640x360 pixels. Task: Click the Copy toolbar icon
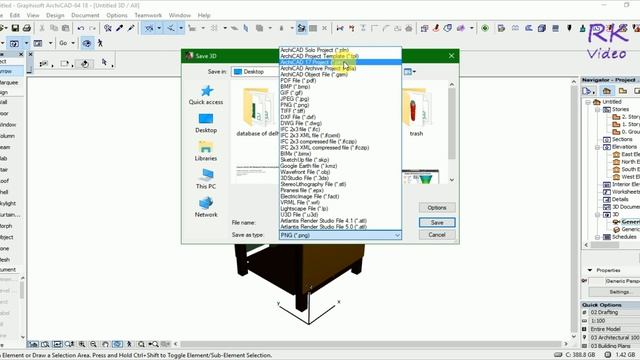[x=53, y=28]
